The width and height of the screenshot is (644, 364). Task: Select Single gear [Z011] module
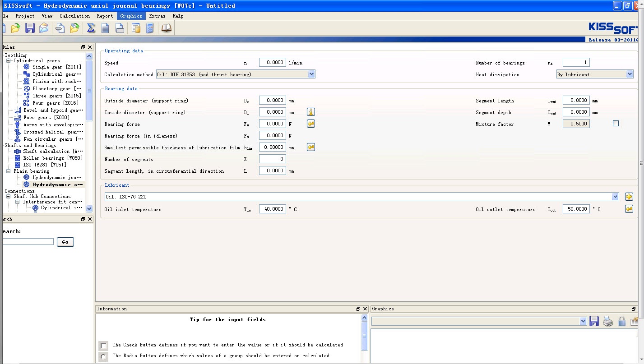(x=57, y=67)
